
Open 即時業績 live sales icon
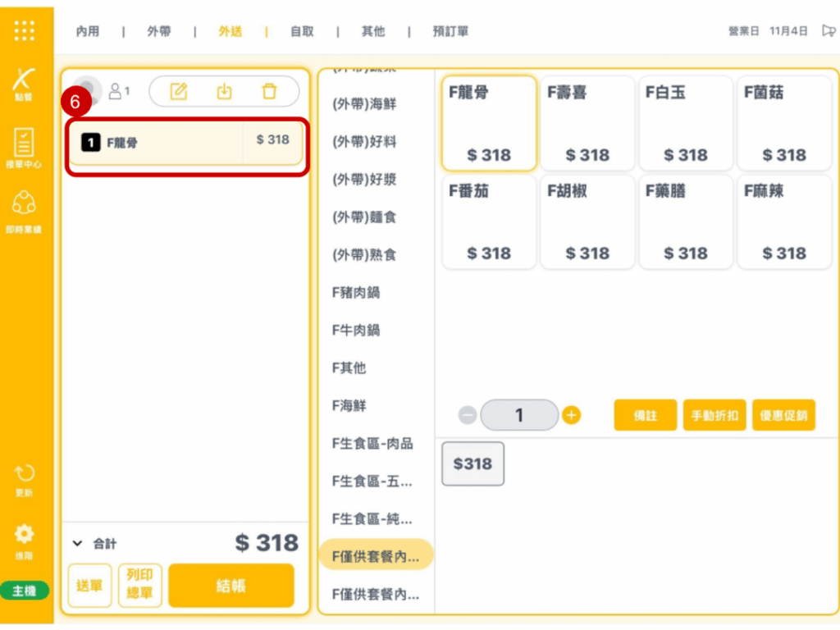point(25,209)
